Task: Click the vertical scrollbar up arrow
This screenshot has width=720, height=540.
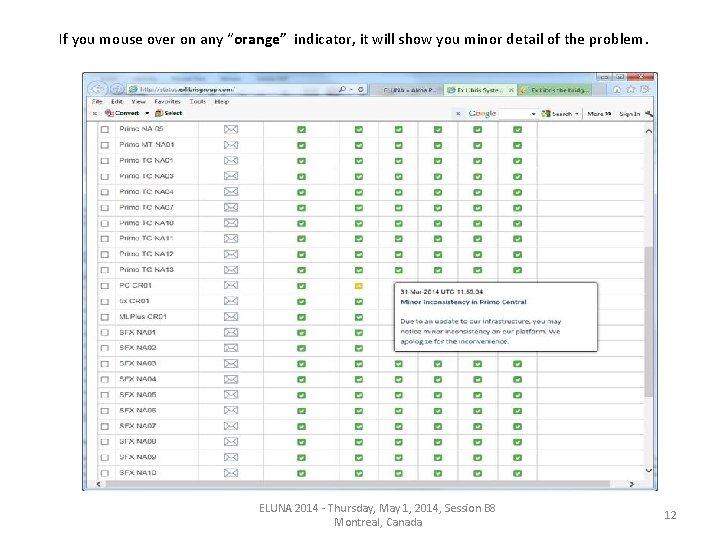Action: click(x=649, y=131)
